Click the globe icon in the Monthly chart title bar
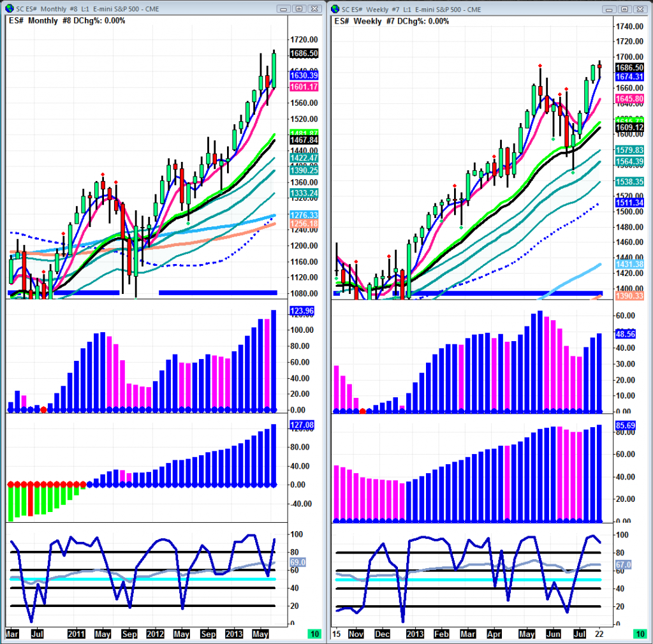Image resolution: width=653 pixels, height=644 pixels. pyautogui.click(x=8, y=9)
